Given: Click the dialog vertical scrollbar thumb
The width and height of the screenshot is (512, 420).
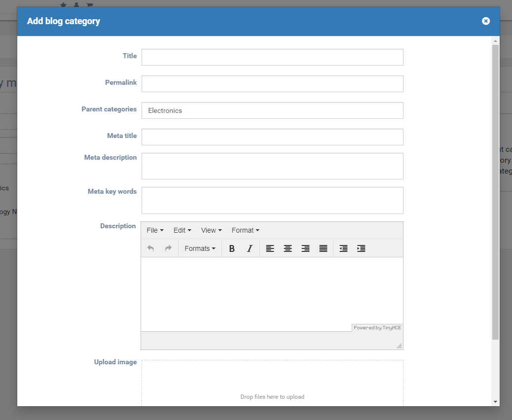Looking at the screenshot, I should click(495, 192).
